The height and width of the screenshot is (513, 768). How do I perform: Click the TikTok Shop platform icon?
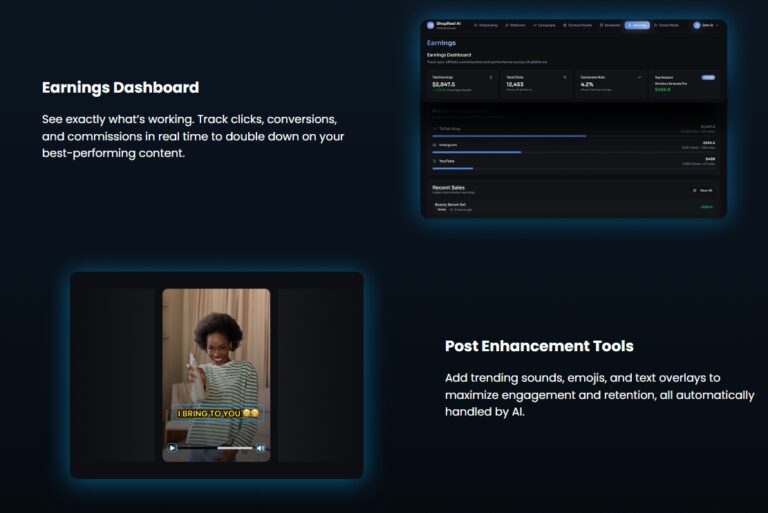(435, 129)
